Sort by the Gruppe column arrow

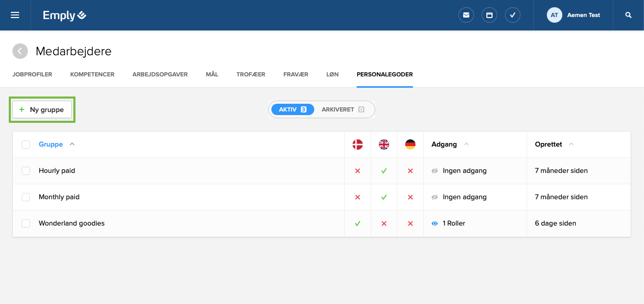[x=72, y=145]
